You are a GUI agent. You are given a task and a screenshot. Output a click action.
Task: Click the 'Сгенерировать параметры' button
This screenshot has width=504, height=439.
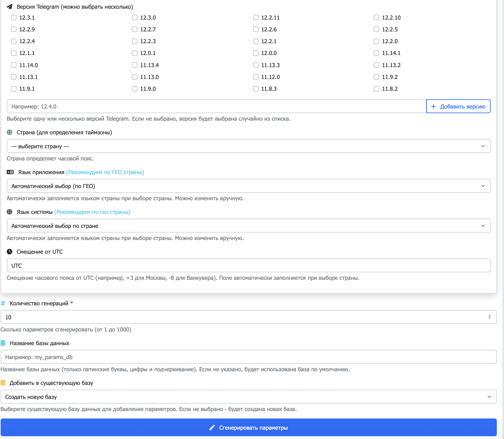point(248,428)
